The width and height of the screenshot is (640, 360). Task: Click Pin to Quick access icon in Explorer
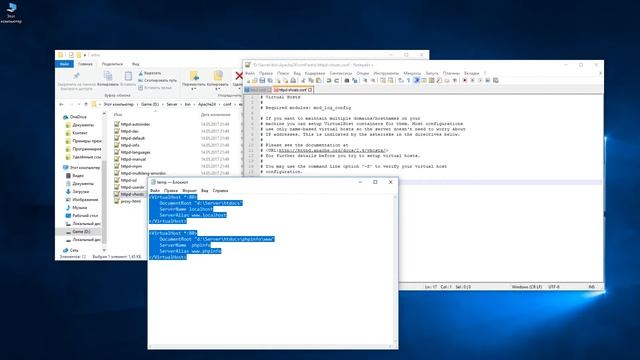[x=76, y=76]
